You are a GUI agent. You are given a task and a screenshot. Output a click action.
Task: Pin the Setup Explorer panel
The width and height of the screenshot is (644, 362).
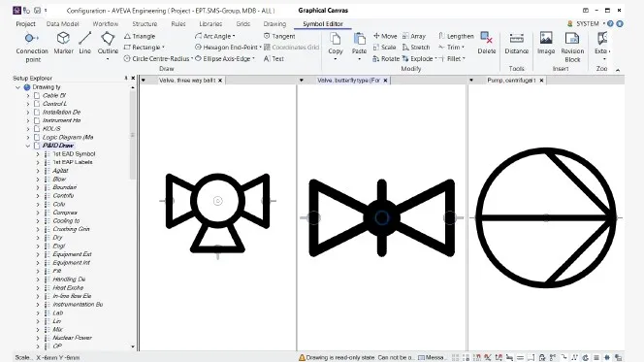point(126,78)
